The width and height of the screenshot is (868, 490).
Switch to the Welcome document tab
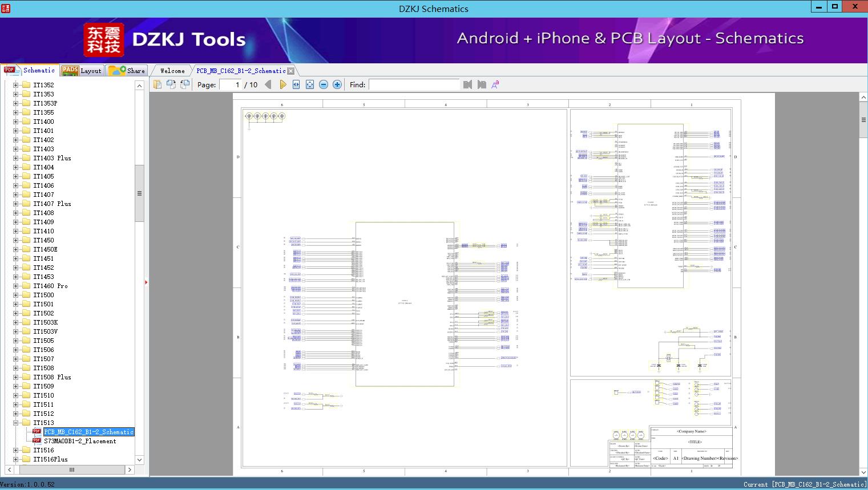[172, 71]
